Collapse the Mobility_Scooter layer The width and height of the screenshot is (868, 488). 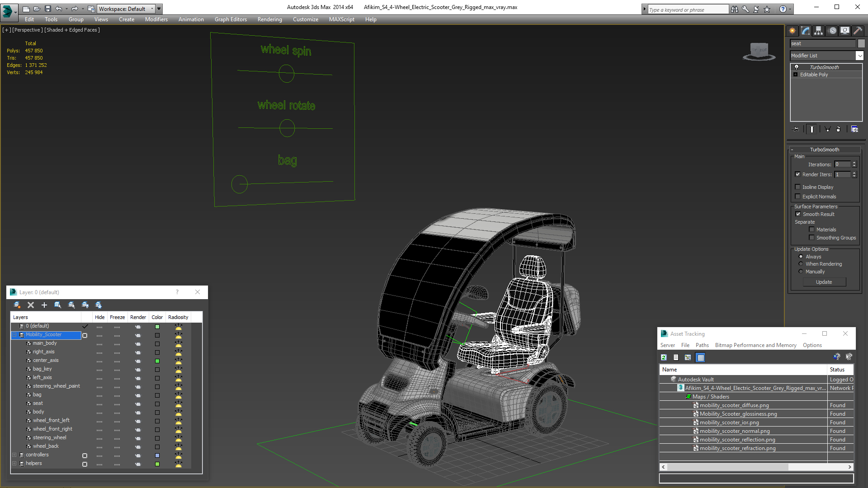pos(14,335)
